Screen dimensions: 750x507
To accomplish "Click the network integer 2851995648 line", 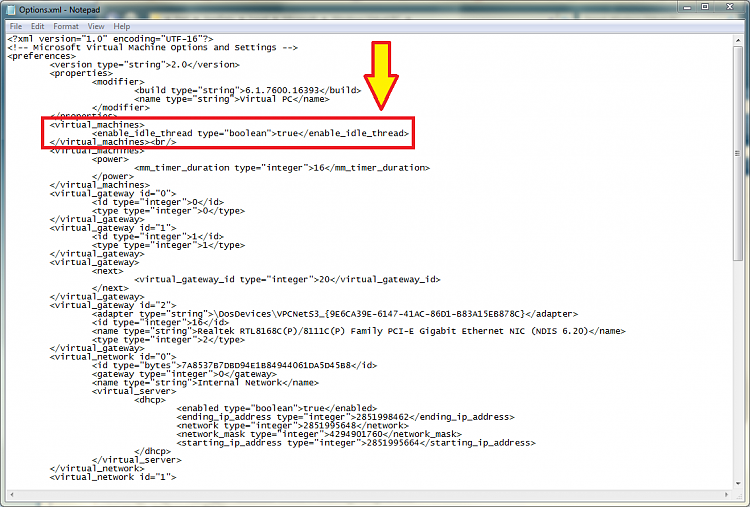I will [x=293, y=426].
